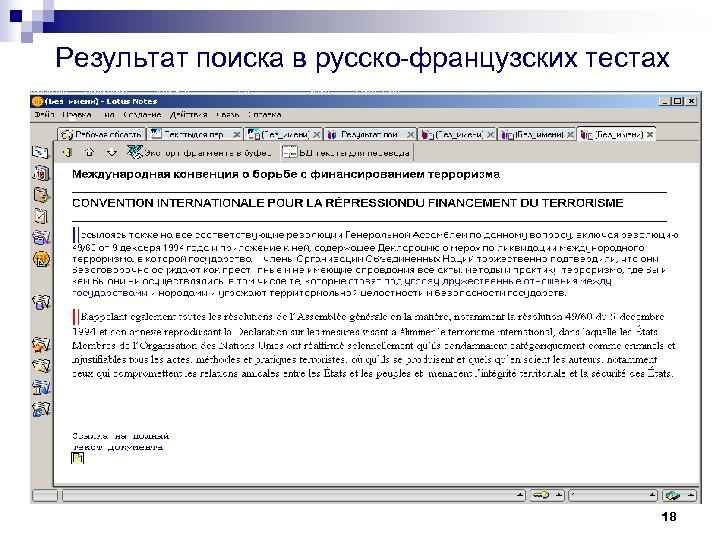Open the Favorite Bookmarks folder with orange star
This screenshot has height=540, width=720.
point(41,344)
